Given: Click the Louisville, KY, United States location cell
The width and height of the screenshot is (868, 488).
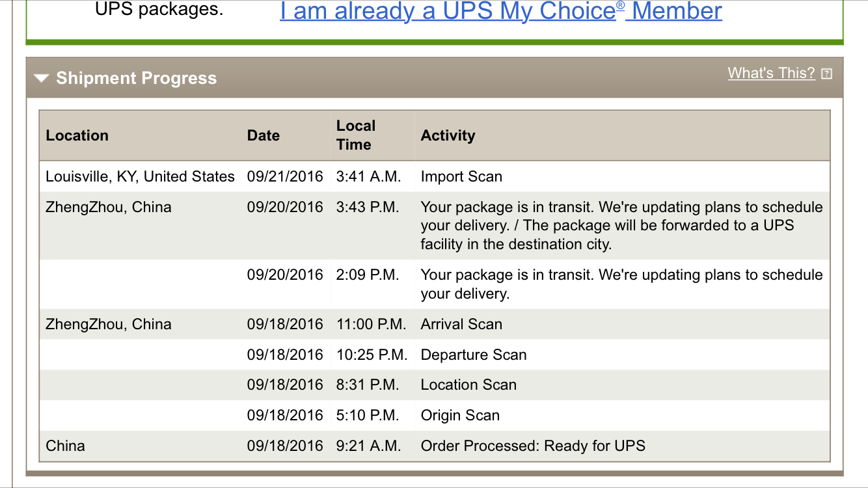Looking at the screenshot, I should click(x=140, y=176).
